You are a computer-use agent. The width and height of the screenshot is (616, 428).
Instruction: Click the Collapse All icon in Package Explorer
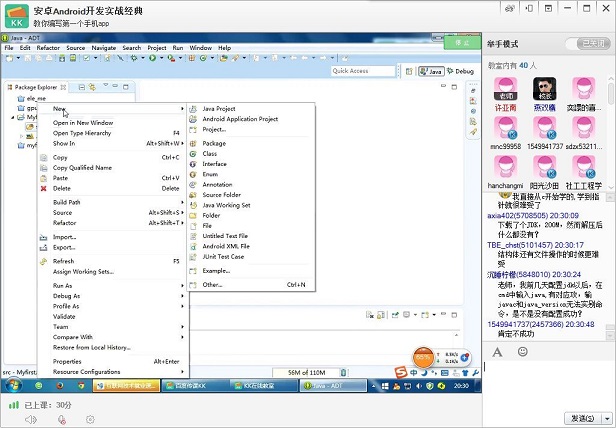point(82,87)
